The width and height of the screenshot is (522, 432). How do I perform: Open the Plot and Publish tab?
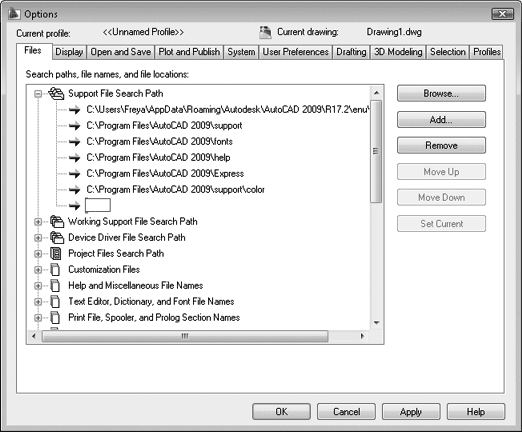point(189,52)
